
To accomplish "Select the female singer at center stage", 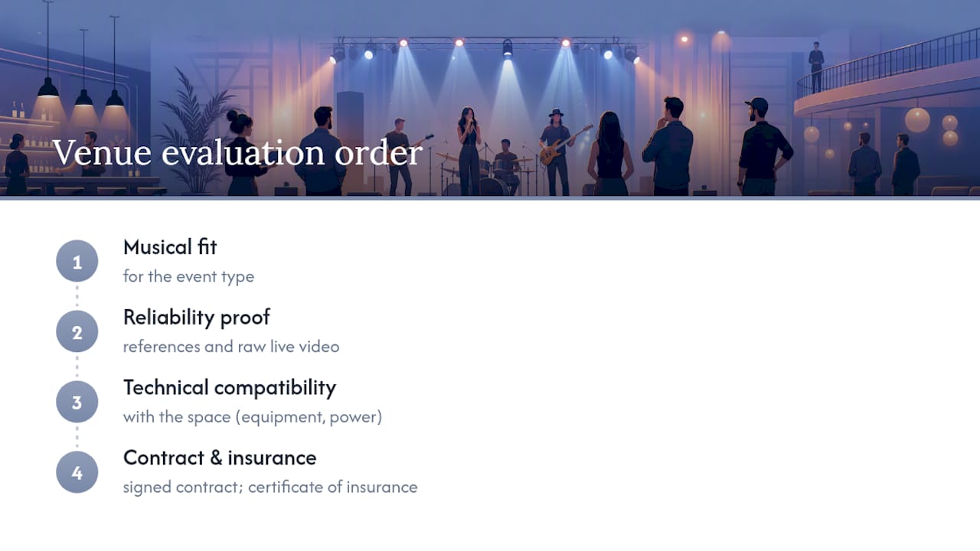I will (469, 151).
